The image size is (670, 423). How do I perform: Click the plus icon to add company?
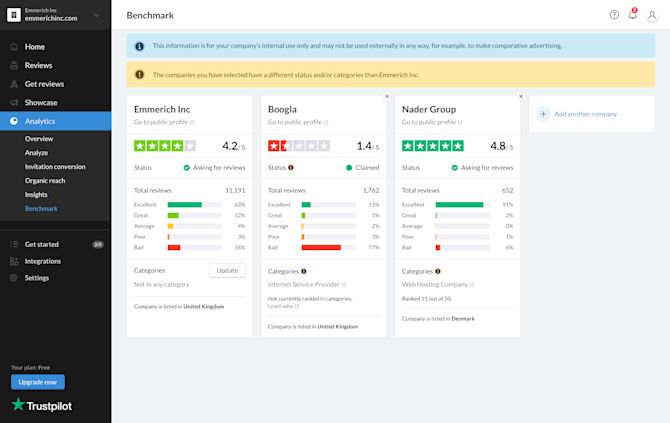[543, 114]
